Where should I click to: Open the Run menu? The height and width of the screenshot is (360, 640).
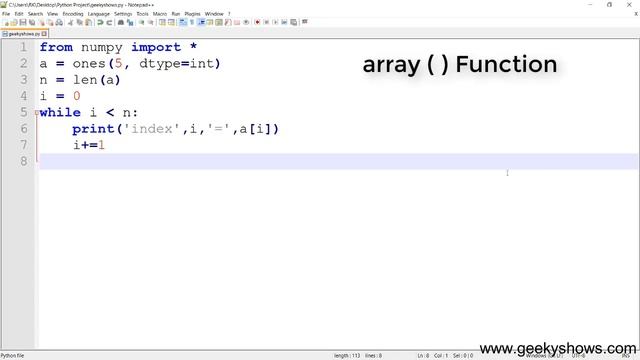tap(176, 14)
